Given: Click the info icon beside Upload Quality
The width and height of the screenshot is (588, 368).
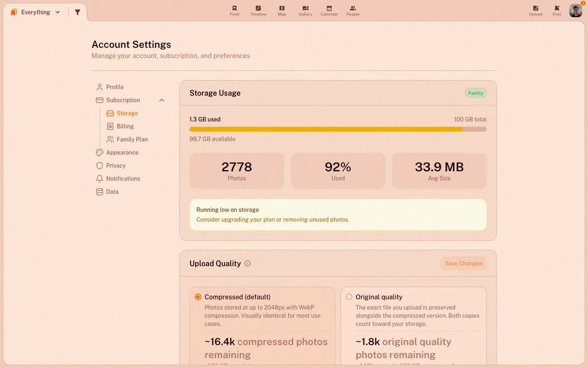Looking at the screenshot, I should click(247, 263).
